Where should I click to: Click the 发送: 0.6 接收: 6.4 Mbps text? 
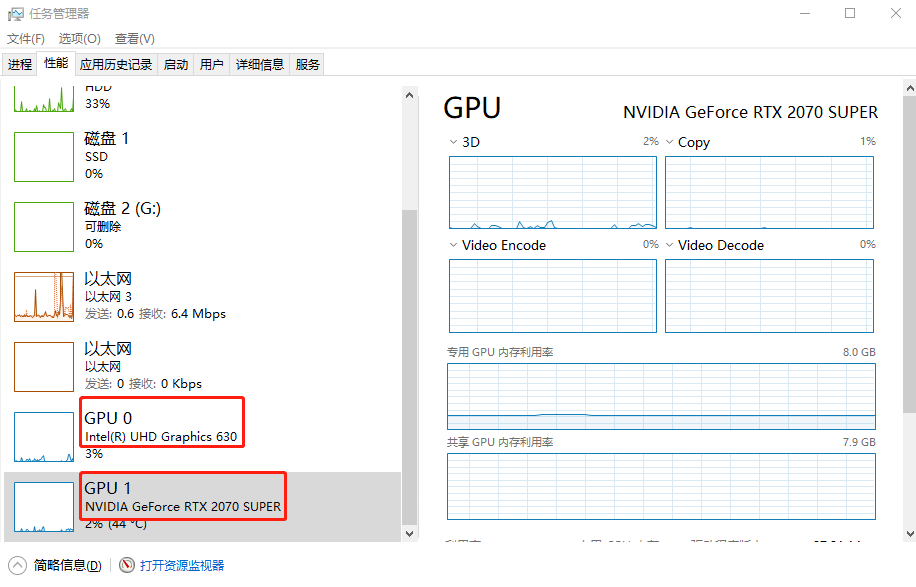click(155, 314)
